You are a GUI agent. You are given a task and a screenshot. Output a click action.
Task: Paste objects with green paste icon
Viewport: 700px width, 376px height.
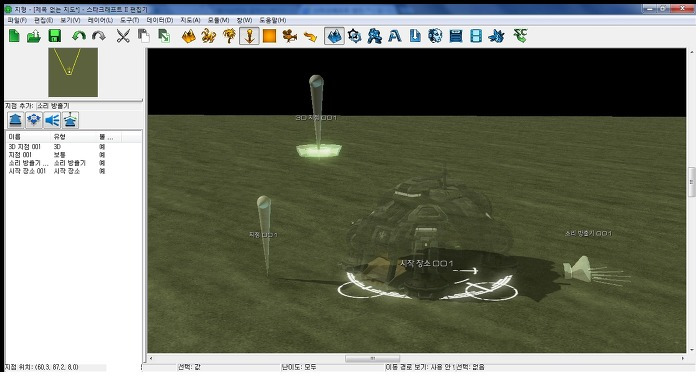pyautogui.click(x=164, y=36)
